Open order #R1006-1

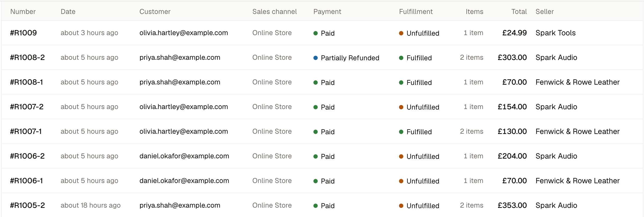point(27,181)
